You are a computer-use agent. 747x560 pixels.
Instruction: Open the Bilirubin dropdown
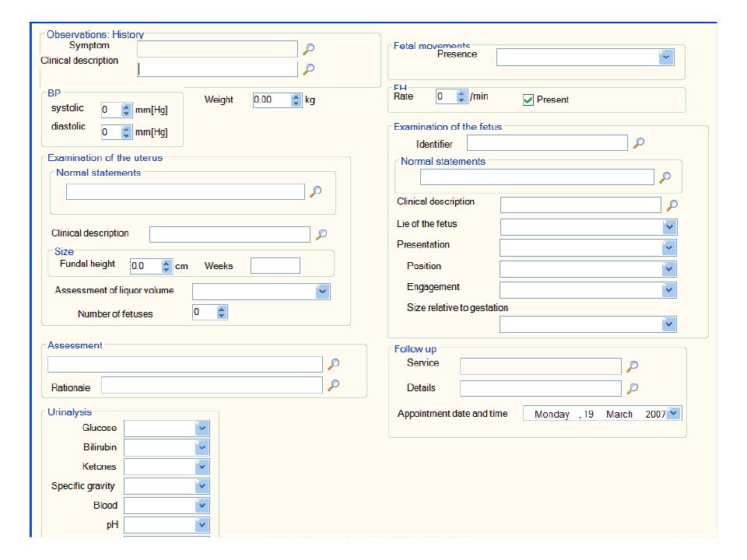point(202,448)
